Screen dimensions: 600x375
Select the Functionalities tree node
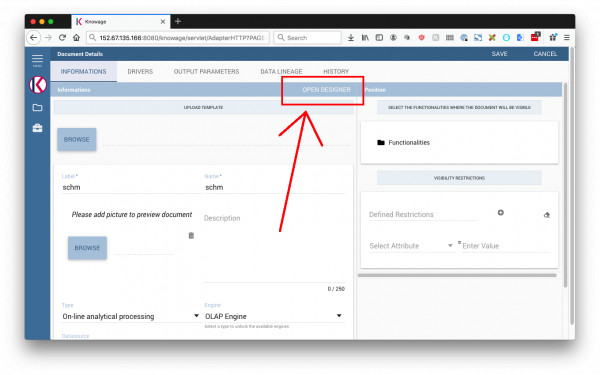tap(409, 142)
